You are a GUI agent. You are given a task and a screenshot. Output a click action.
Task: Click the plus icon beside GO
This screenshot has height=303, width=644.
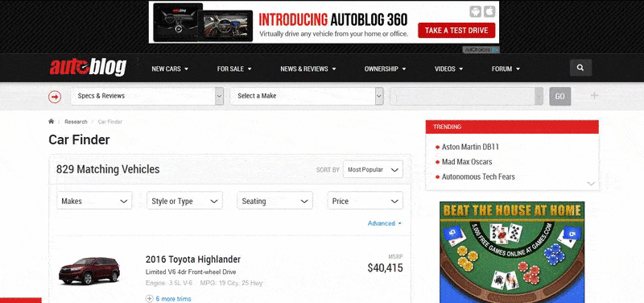tap(594, 96)
